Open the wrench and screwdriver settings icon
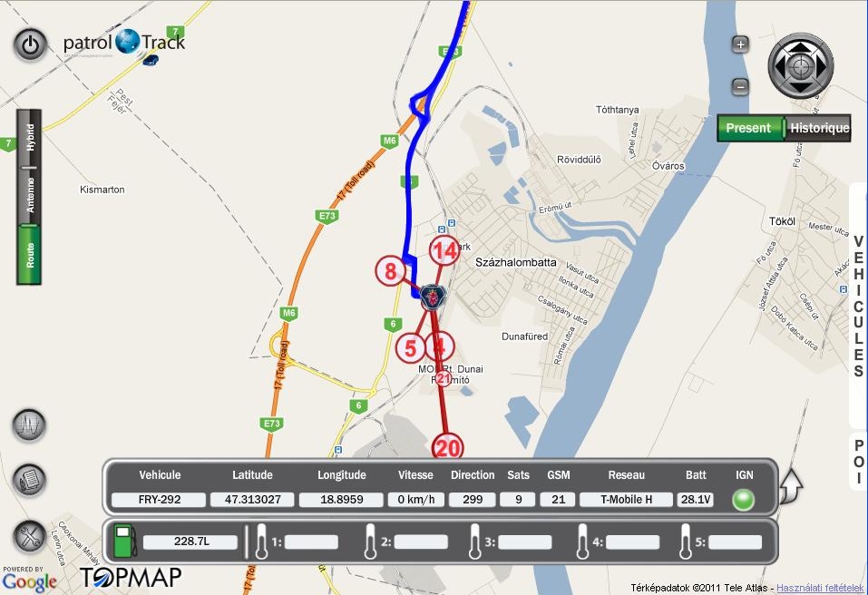This screenshot has width=868, height=595. click(x=29, y=536)
